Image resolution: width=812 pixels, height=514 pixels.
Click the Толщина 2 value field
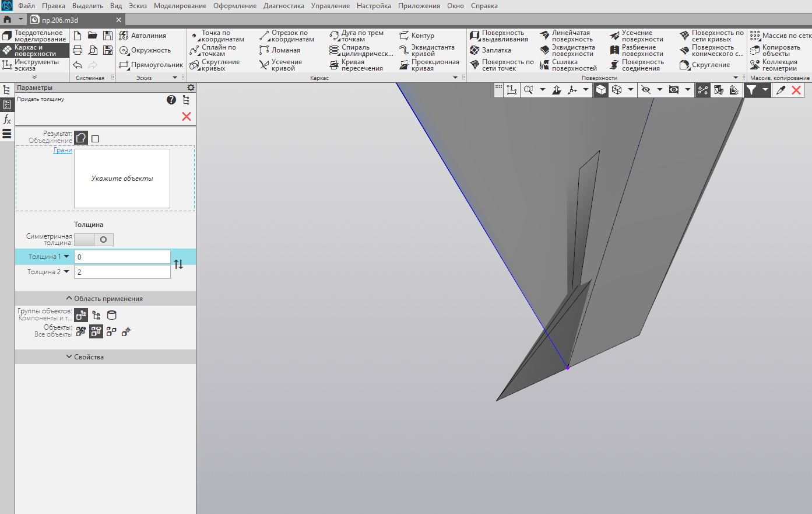point(122,272)
